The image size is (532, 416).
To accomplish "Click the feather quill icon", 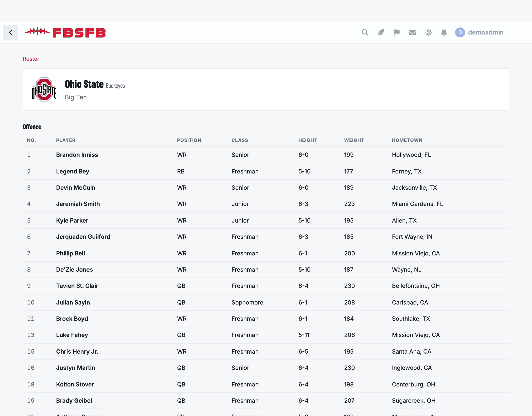I will pos(381,32).
